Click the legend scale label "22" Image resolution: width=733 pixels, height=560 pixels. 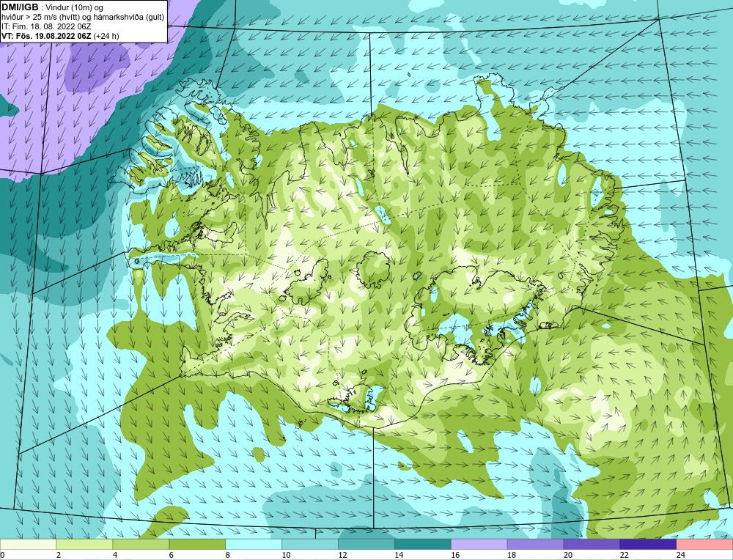624,555
